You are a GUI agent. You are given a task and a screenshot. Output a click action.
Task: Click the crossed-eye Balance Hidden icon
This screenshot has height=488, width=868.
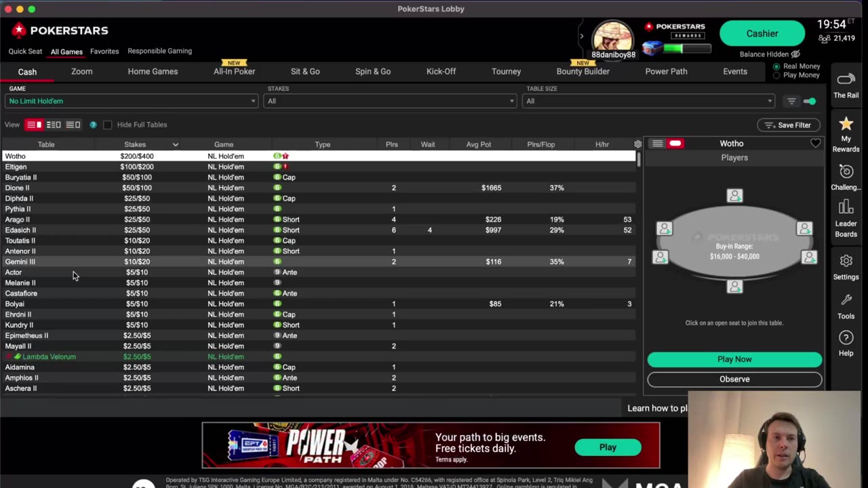pos(795,54)
